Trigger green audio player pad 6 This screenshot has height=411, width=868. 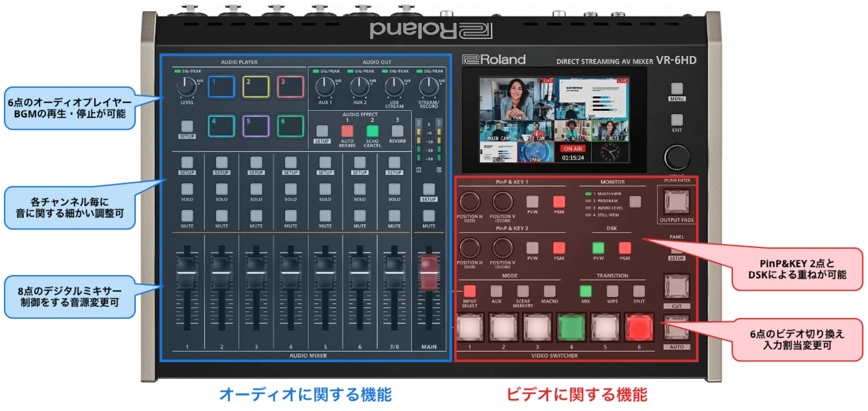click(290, 126)
